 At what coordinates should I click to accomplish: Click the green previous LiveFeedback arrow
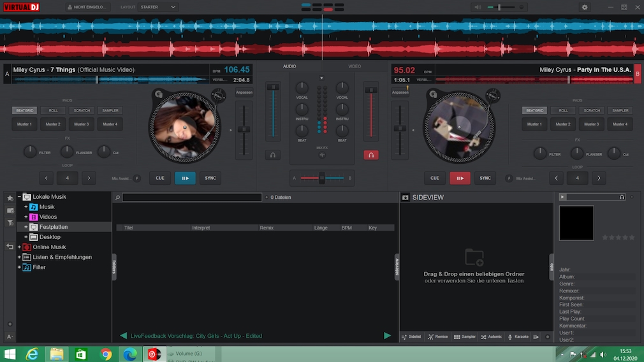pyautogui.click(x=123, y=336)
